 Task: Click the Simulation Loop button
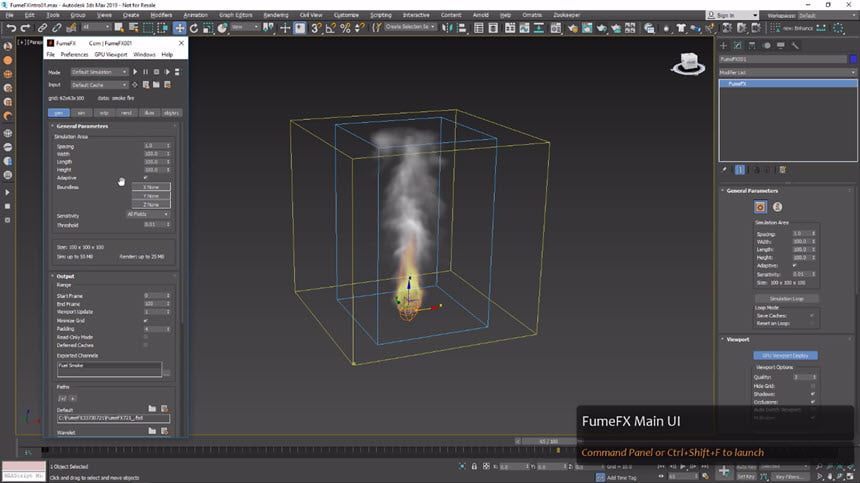click(787, 299)
